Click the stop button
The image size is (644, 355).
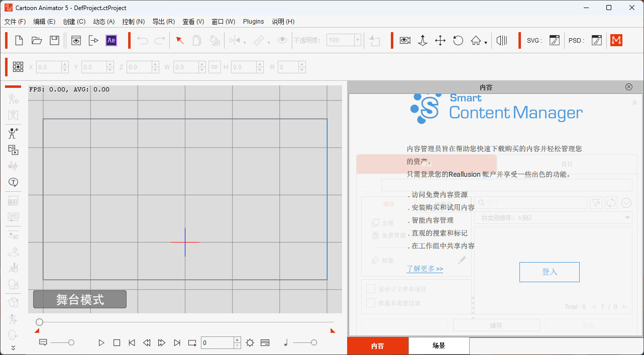(x=117, y=342)
